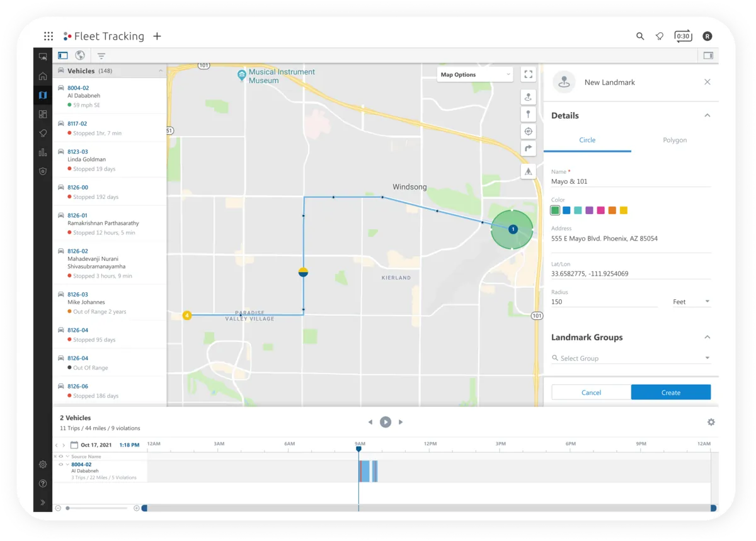The height and width of the screenshot is (541, 756).
Task: Collapse the Details section
Action: point(707,116)
